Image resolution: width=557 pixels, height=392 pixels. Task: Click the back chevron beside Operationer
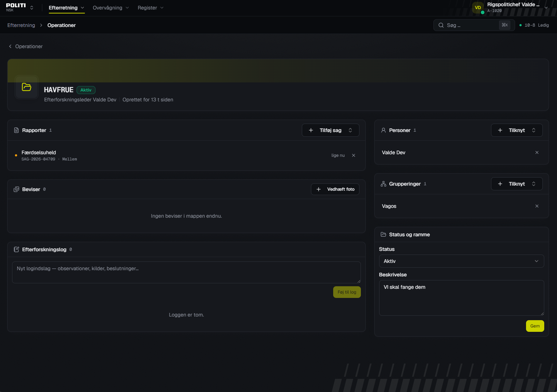click(10, 46)
